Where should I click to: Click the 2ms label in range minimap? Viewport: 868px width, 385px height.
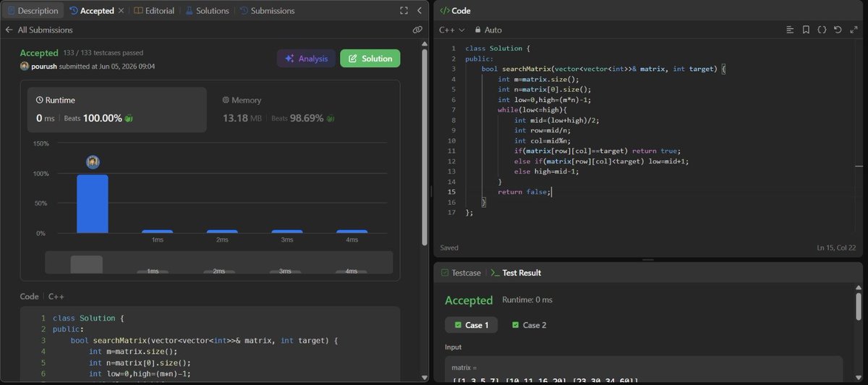click(x=219, y=271)
